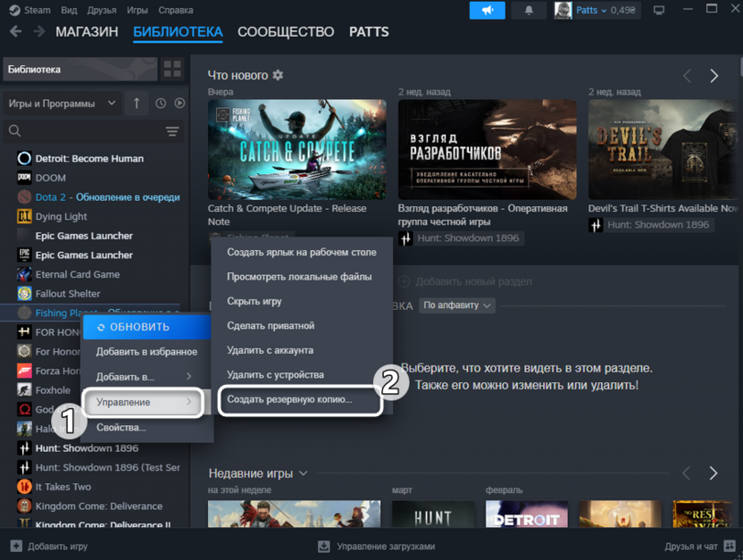Screen dimensions: 743x560
Task: Click the search magnifier icon
Action: coord(14,130)
